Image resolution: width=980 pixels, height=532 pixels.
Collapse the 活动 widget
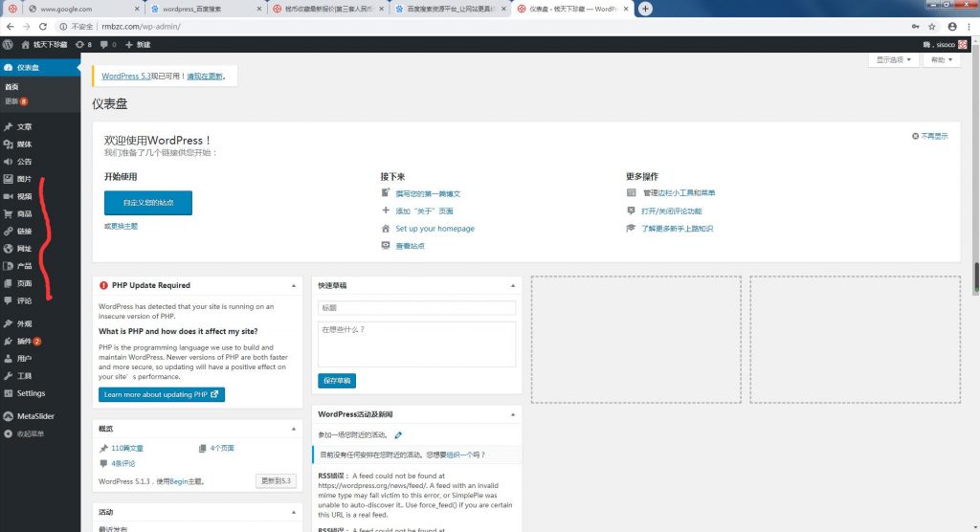point(294,513)
